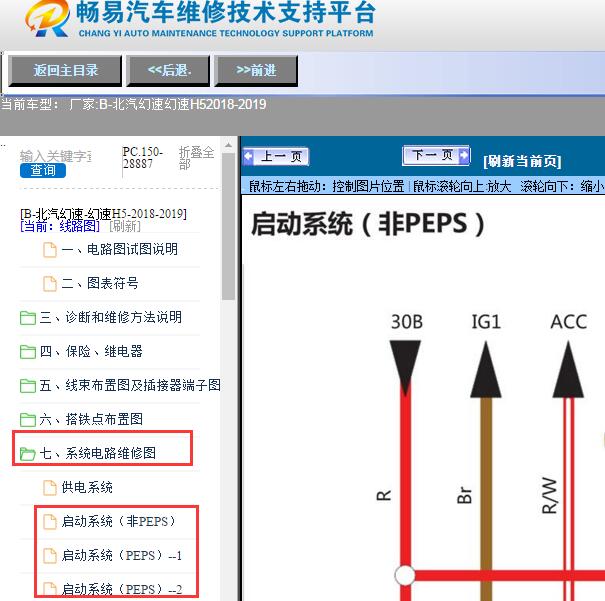
Task: Click the sidebar vertical scrollbar thumb
Action: 228,226
